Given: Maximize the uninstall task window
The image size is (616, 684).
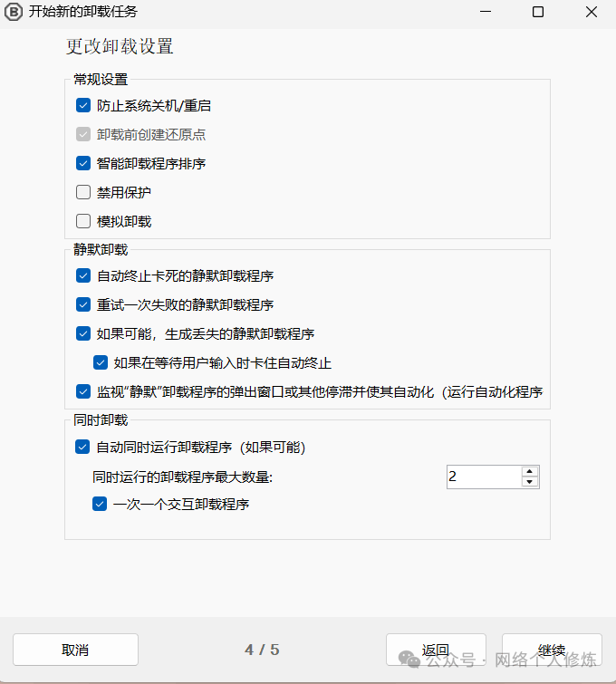Looking at the screenshot, I should click(538, 12).
